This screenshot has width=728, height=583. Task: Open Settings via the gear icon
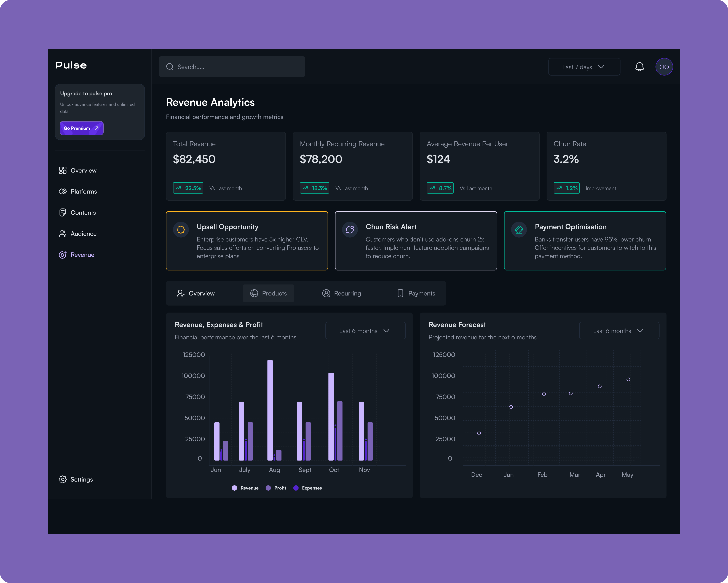pos(62,479)
